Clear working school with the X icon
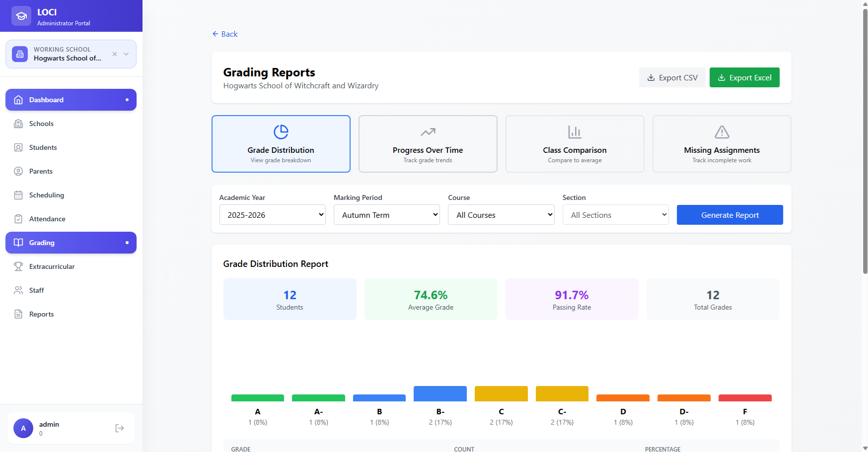868x452 pixels. [115, 54]
